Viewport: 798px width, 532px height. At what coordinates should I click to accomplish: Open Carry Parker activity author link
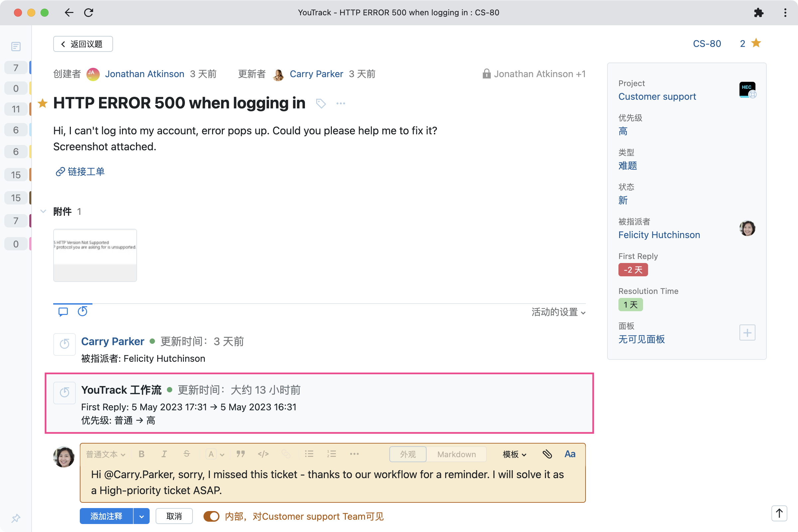pos(113,341)
